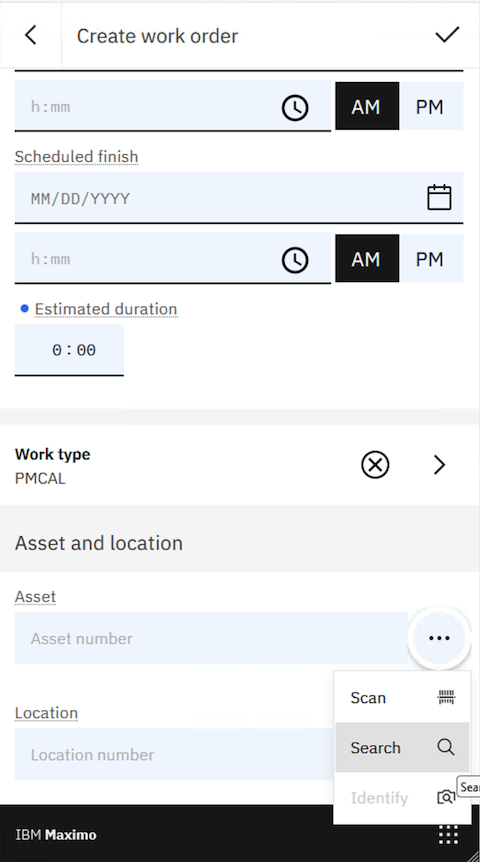
Task: Set Scheduled finish time to PM
Action: 431,259
